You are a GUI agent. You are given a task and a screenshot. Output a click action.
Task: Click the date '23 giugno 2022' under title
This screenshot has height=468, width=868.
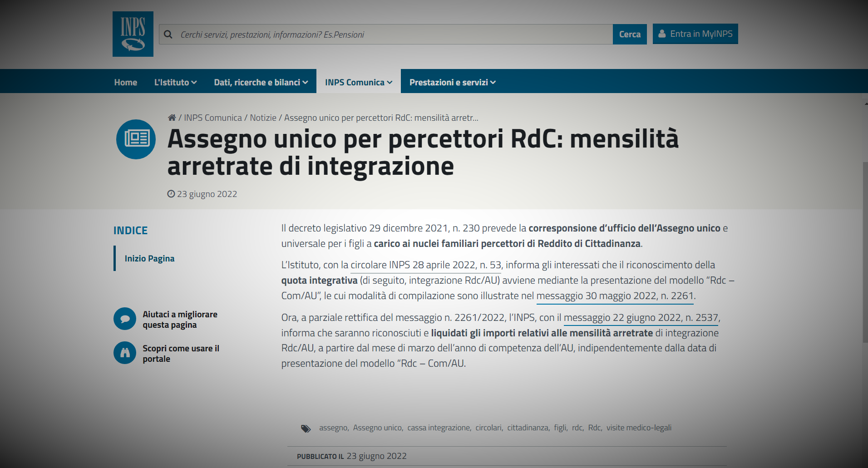(207, 194)
